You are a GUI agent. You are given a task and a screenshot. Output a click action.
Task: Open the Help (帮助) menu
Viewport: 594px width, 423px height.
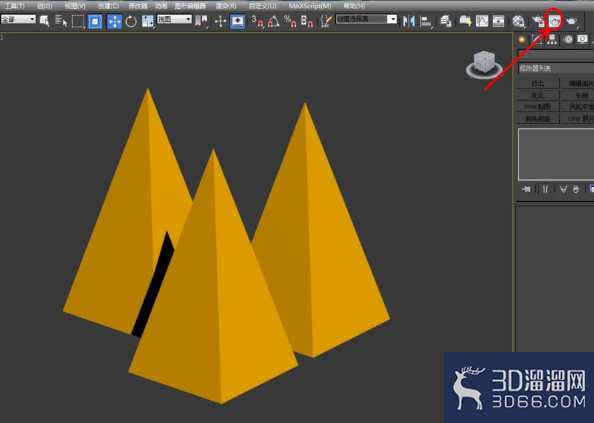coord(354,6)
